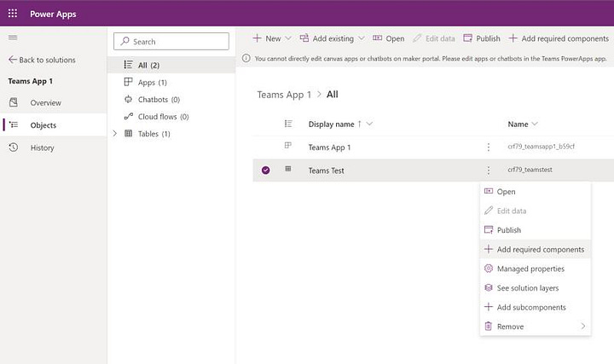Click the table icon in Teams Test row

coord(288,169)
